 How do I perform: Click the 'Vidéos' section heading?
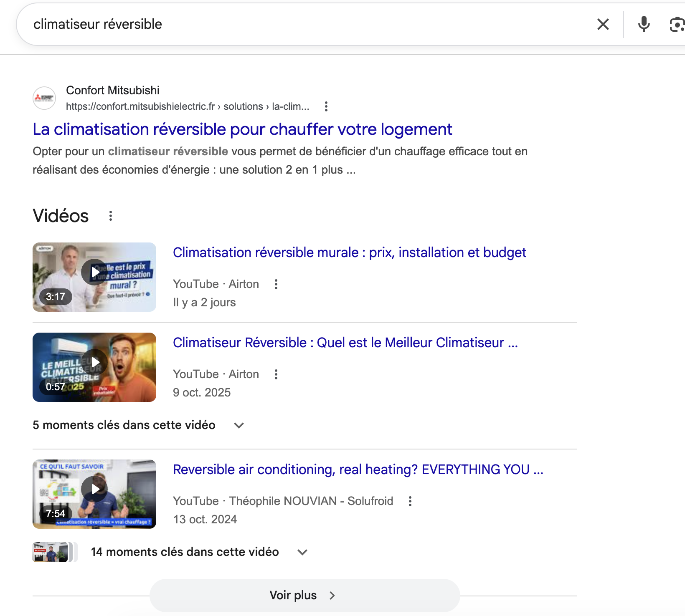click(61, 216)
